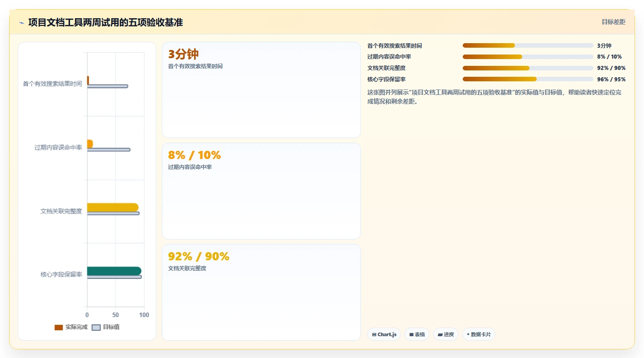Click the 核心字段保留率 label in progress list
Viewport: 644px width, 358px height.
[x=386, y=80]
